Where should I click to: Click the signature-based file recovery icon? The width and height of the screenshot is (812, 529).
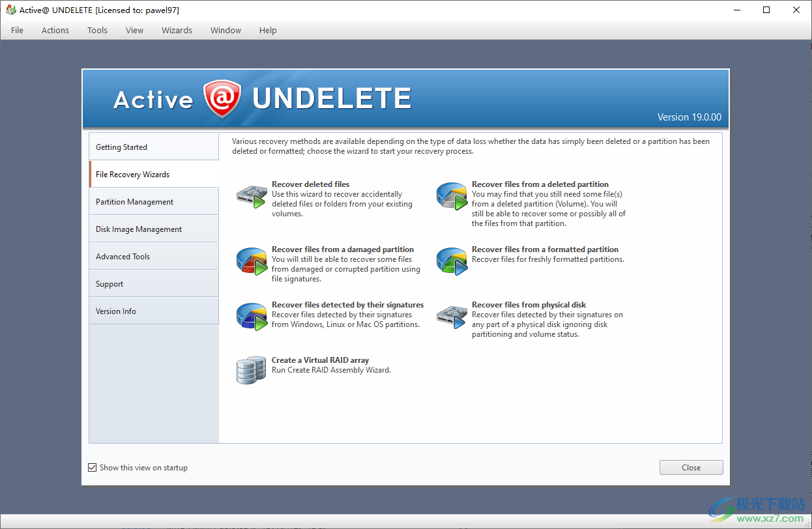[x=251, y=316]
